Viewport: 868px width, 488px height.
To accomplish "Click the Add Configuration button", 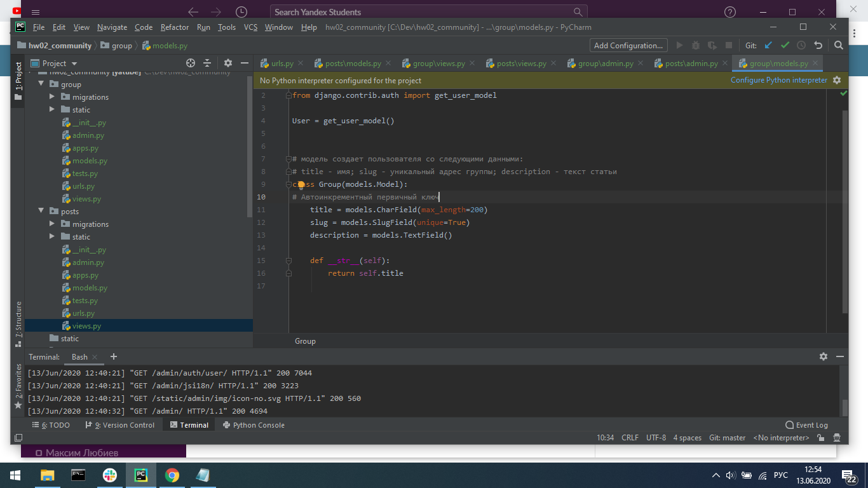I will 628,45.
